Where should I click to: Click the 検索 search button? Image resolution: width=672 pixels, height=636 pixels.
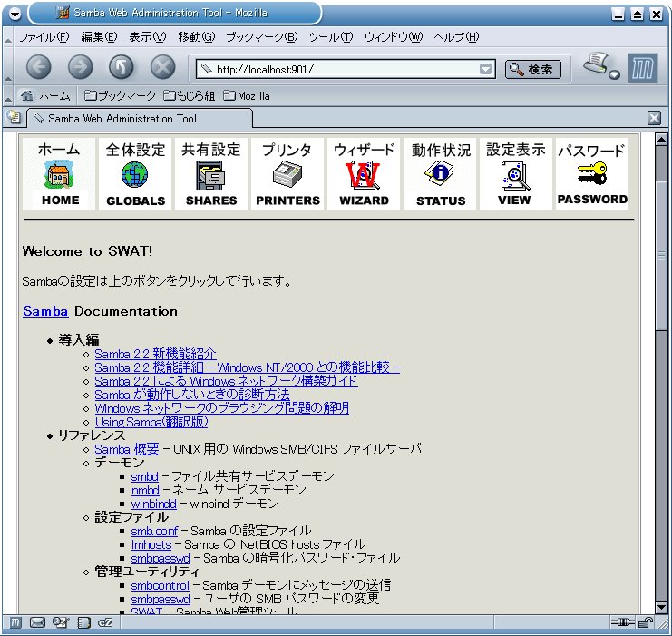point(533,70)
